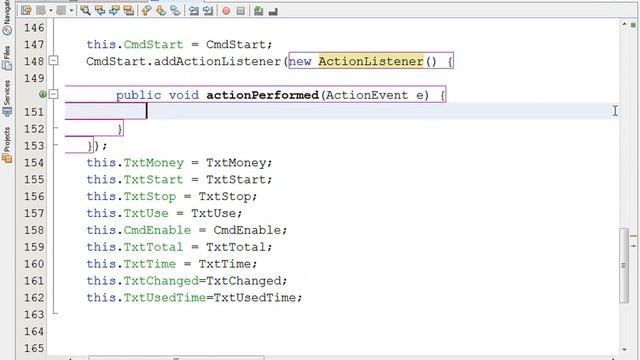This screenshot has width=640, height=360.
Task: Click 'this.TxtMoney = TxtMoney;' line
Action: (x=179, y=162)
